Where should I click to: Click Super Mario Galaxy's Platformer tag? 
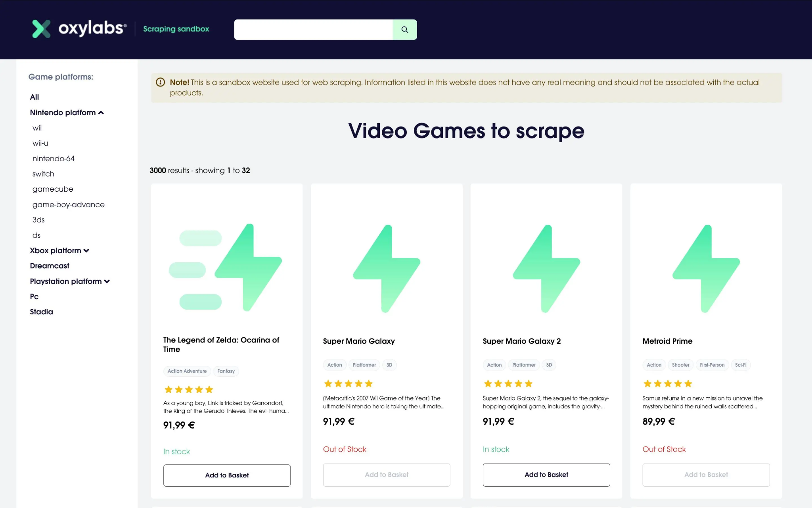coord(364,365)
